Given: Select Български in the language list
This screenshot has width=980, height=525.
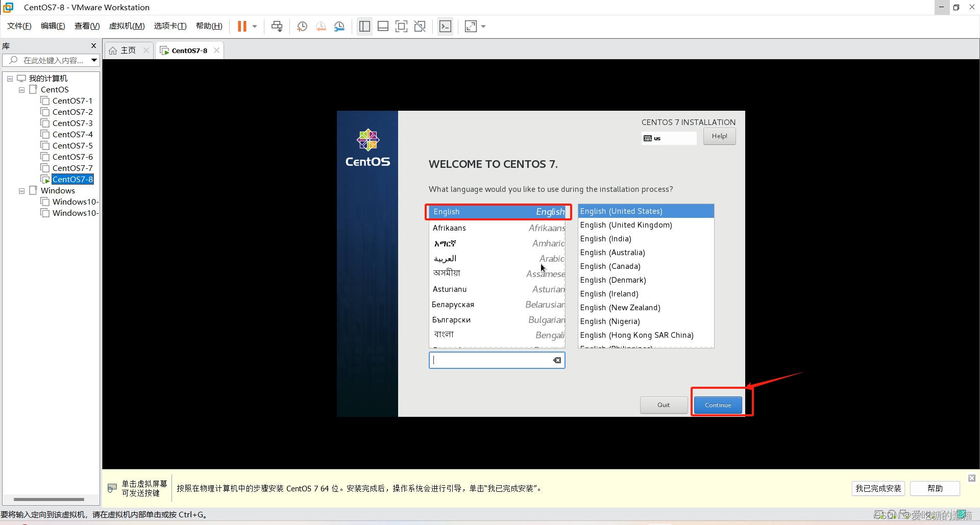Looking at the screenshot, I should [x=497, y=320].
